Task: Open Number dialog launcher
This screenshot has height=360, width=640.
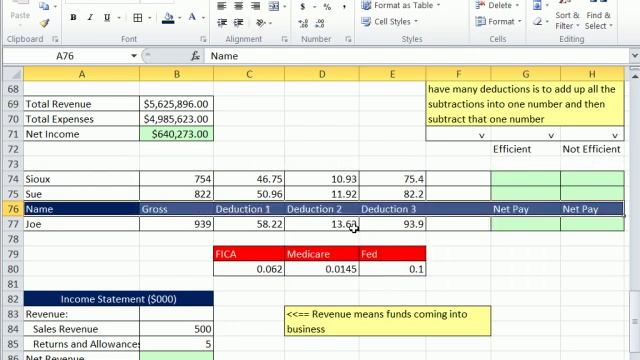Action: pyautogui.click(x=348, y=39)
